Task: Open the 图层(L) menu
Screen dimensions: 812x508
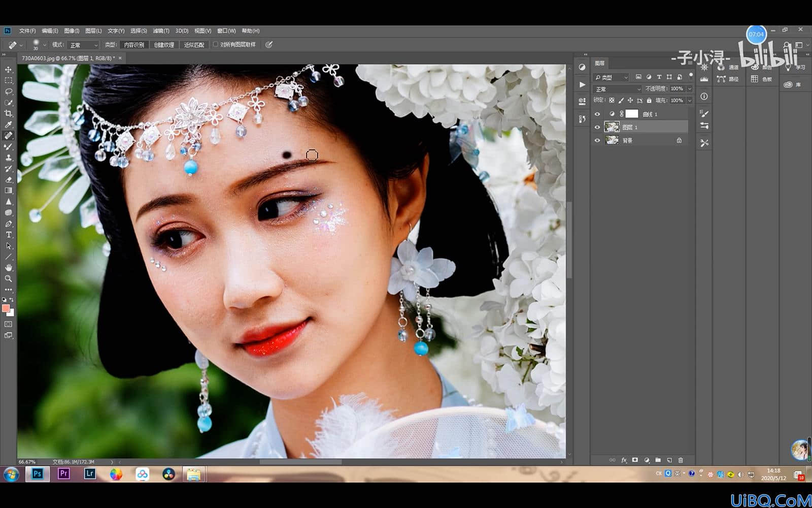Action: click(93, 31)
